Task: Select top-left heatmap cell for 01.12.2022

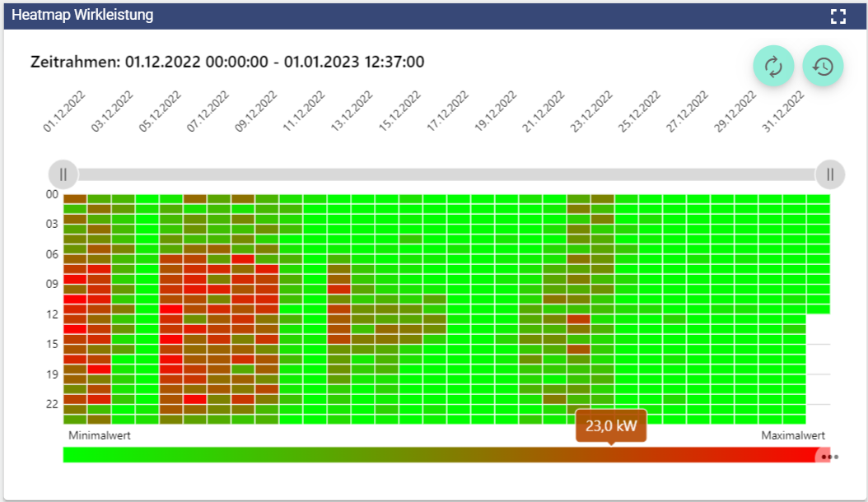Action: tap(75, 198)
